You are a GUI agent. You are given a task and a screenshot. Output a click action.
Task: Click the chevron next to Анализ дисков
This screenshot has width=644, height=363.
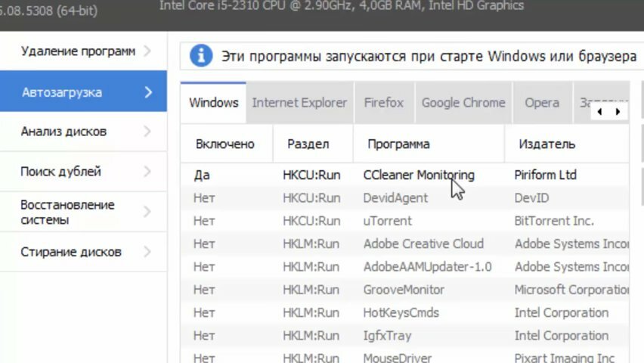(x=147, y=132)
